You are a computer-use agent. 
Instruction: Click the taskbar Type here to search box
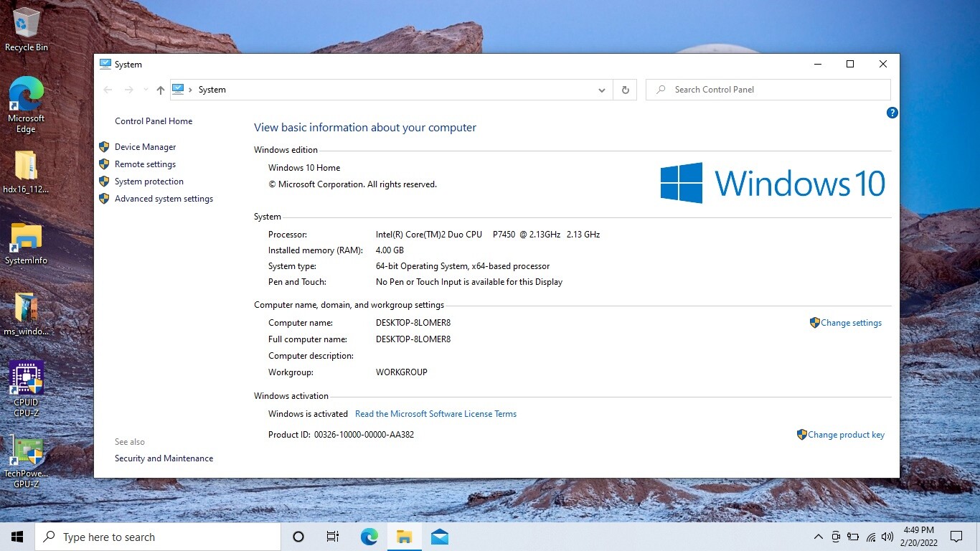[158, 537]
